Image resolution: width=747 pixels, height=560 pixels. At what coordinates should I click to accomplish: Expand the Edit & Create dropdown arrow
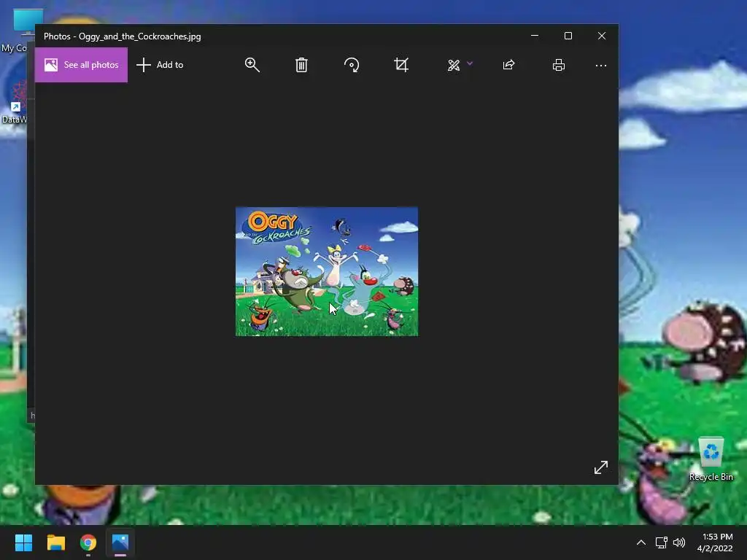click(x=470, y=63)
